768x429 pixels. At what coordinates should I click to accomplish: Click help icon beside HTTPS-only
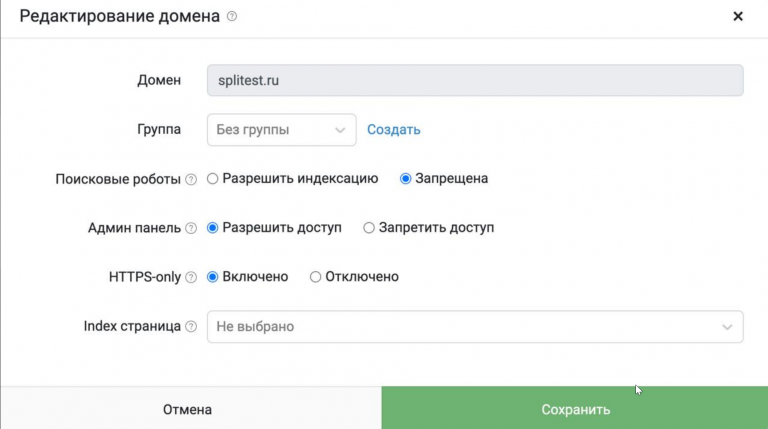pyautogui.click(x=190, y=277)
